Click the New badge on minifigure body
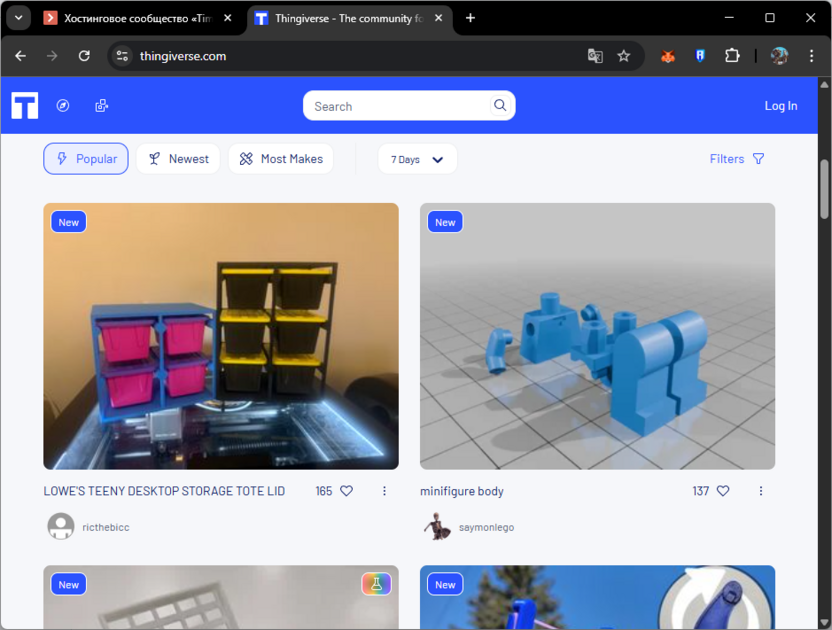Image resolution: width=832 pixels, height=630 pixels. [445, 222]
